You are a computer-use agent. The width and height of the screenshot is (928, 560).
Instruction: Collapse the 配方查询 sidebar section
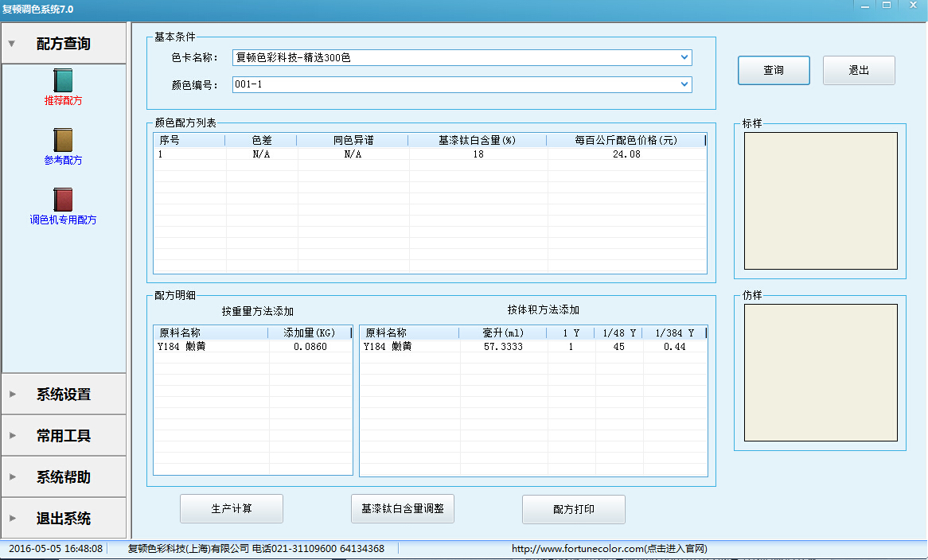64,44
